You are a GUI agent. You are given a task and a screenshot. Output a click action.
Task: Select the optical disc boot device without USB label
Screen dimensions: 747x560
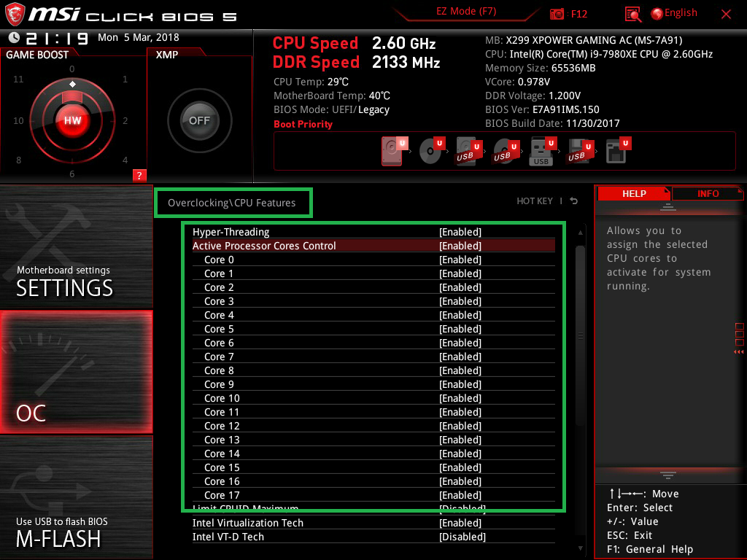pos(432,151)
